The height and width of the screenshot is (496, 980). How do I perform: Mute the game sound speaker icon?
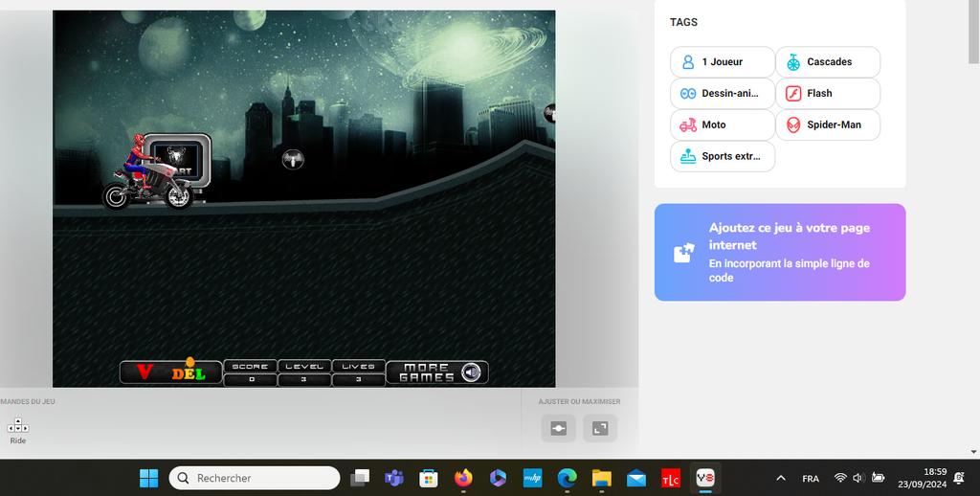[x=471, y=372]
